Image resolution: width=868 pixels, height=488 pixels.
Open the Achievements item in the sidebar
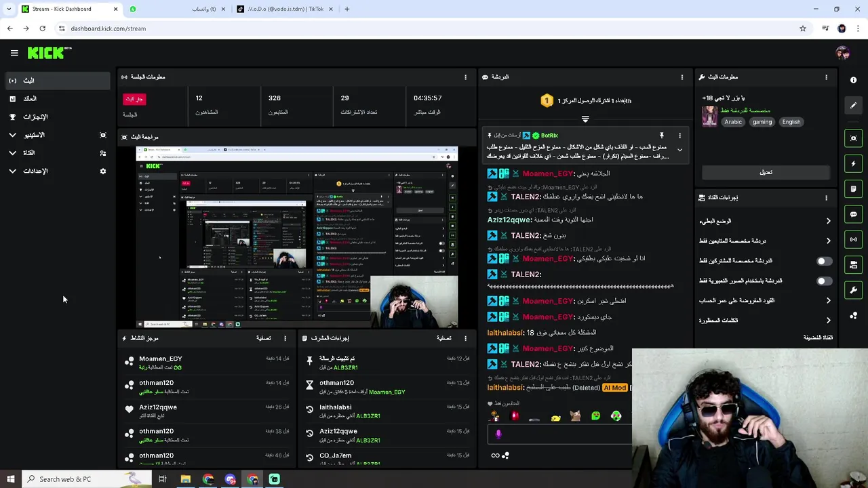58,117
